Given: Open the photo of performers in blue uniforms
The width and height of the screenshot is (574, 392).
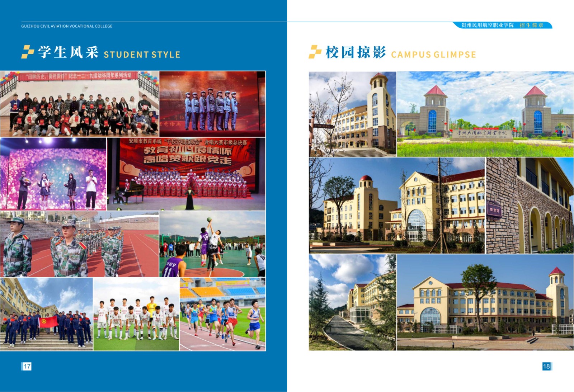Looking at the screenshot, I should click(212, 104).
